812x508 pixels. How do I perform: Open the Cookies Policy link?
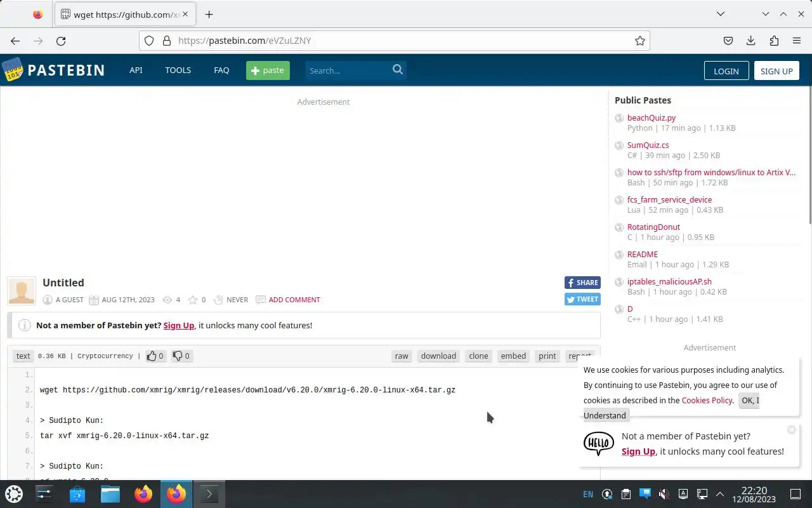pos(707,400)
